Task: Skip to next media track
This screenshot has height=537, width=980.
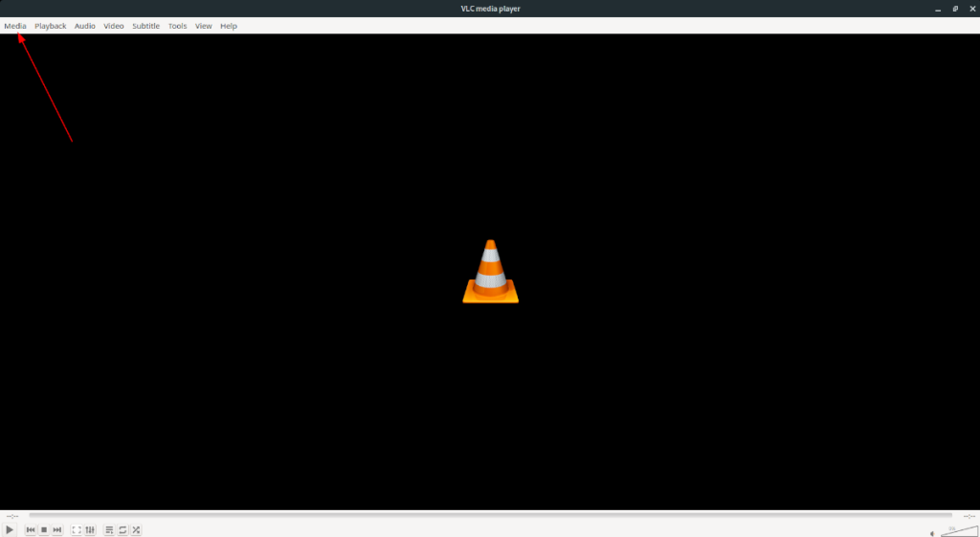Action: coord(56,529)
